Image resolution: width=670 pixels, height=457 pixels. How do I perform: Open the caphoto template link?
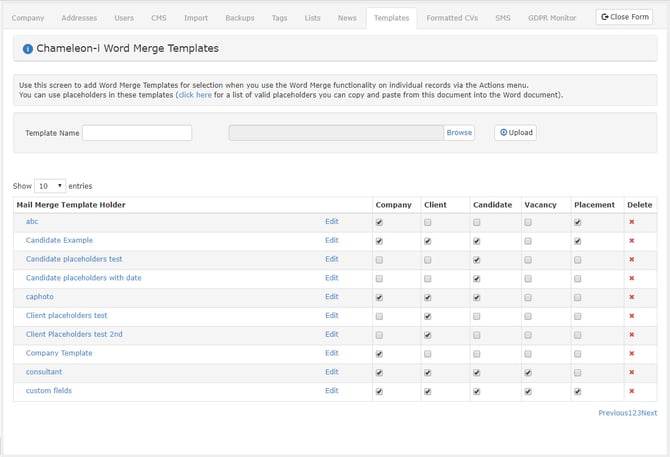(40, 297)
